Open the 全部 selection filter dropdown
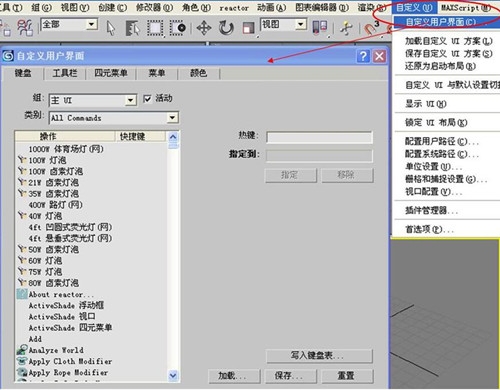The image size is (500, 390). pos(91,24)
